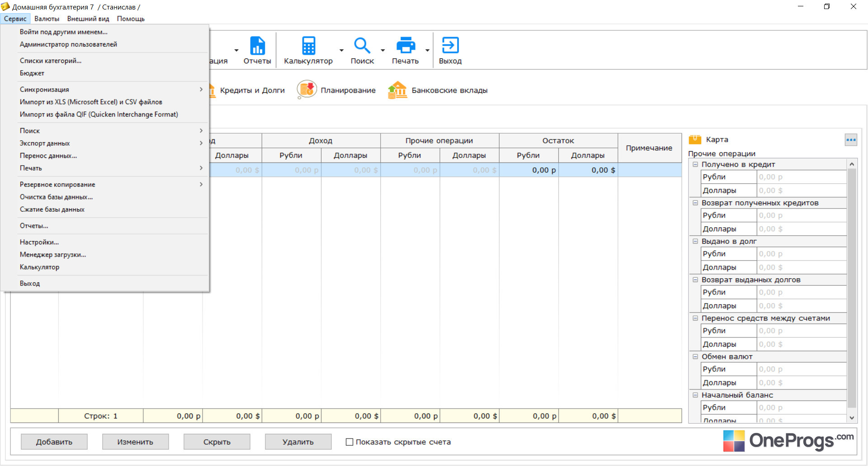Choose Администратор пользователей from menu
The width and height of the screenshot is (868, 466).
pyautogui.click(x=105, y=44)
